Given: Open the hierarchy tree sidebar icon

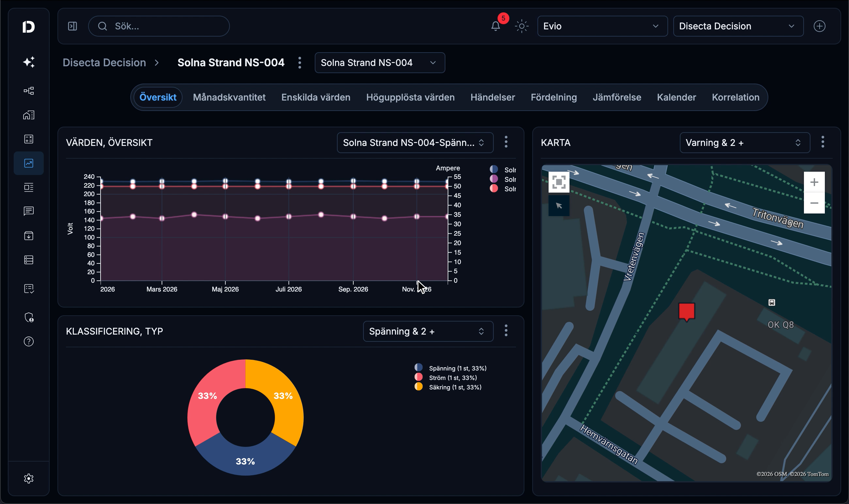Looking at the screenshot, I should (29, 91).
